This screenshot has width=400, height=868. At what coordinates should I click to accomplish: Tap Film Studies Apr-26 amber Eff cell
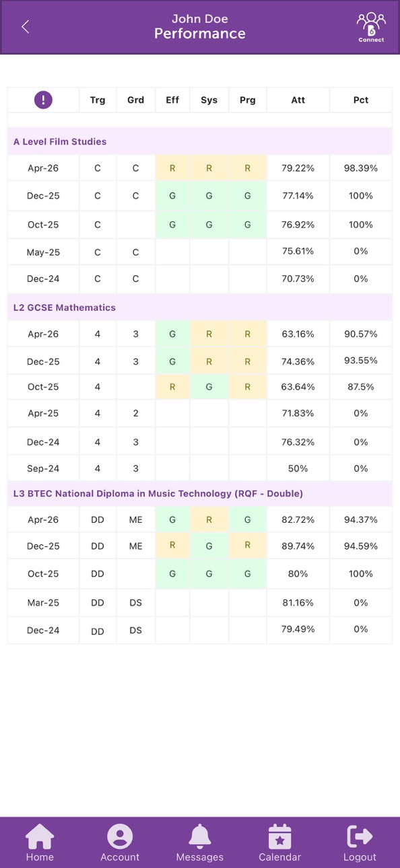pos(172,168)
